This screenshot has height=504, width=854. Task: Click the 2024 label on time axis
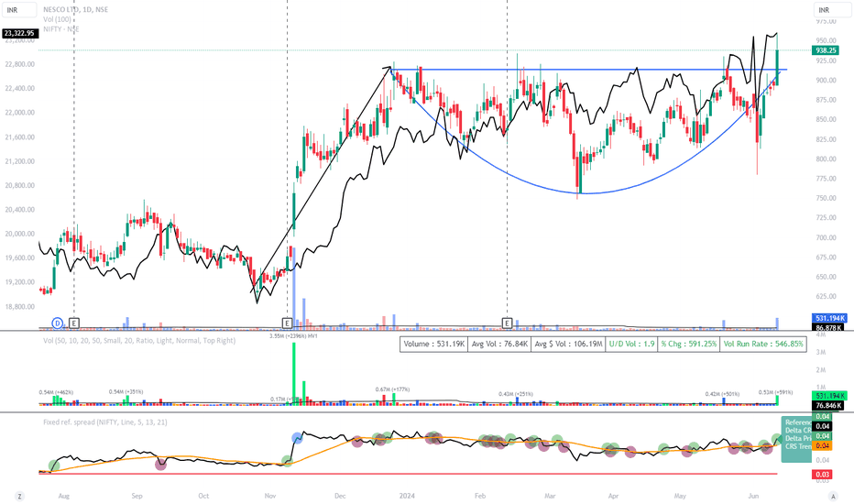(x=407, y=496)
